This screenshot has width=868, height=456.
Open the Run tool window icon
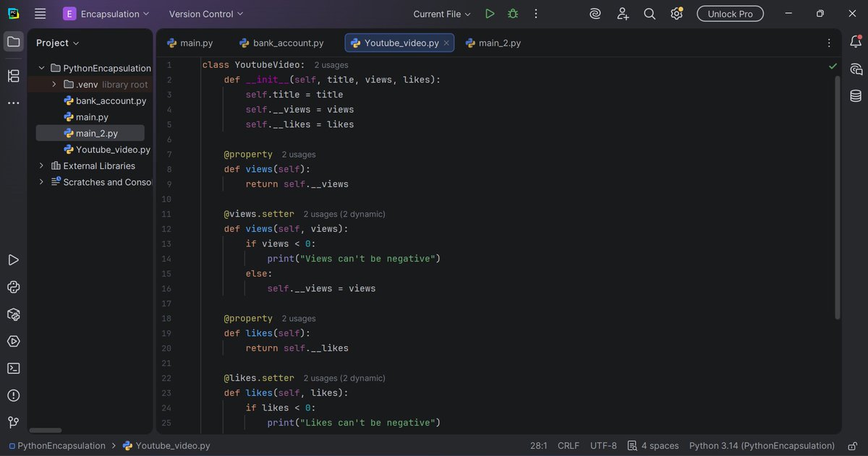click(x=13, y=259)
